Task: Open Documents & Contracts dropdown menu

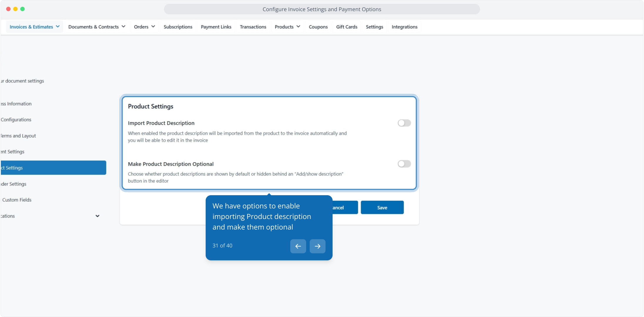Action: click(97, 27)
